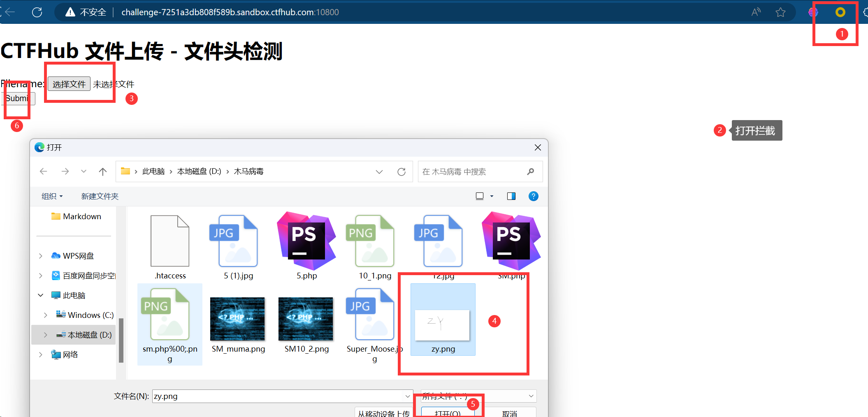Click the 选择文件 button
This screenshot has width=868, height=417.
[69, 84]
